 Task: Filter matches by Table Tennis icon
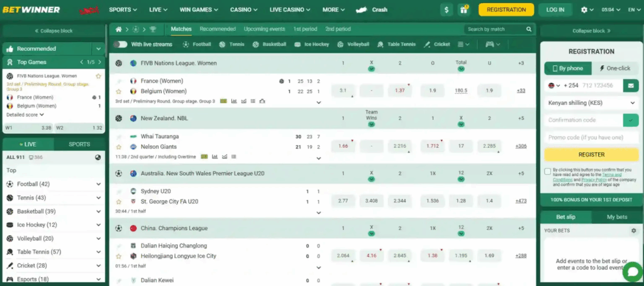(380, 45)
